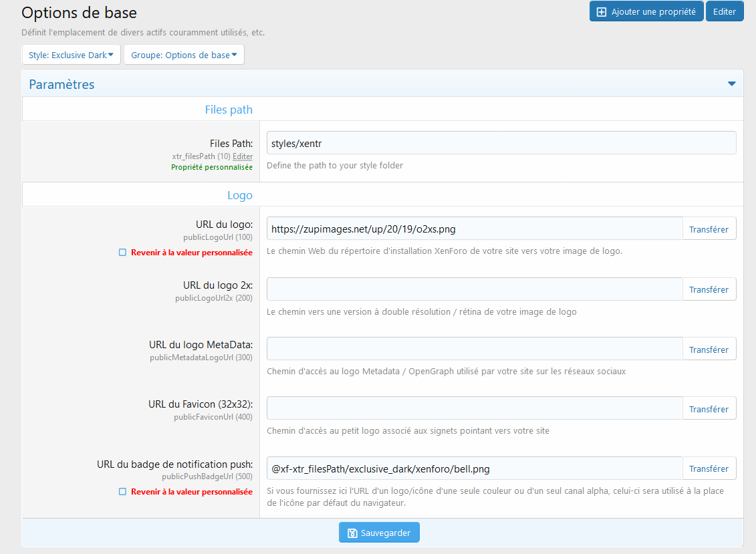Open the Groupe: Options de base dropdown
This screenshot has width=756, height=554.
184,55
